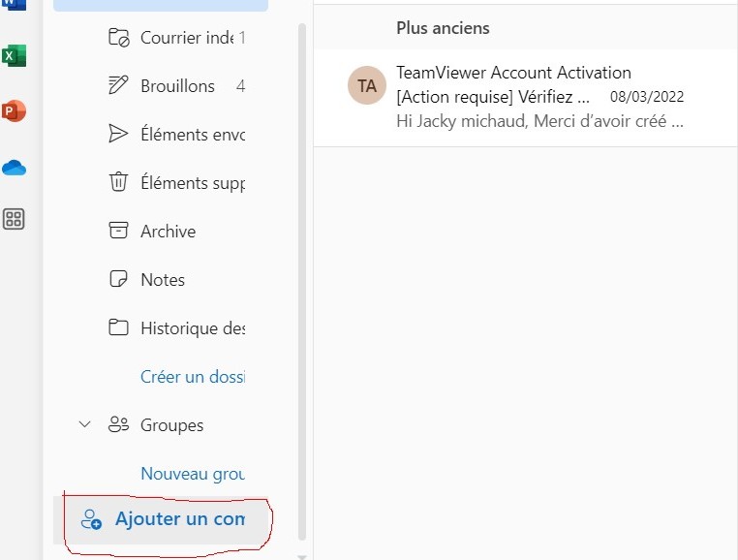Click the Brouillons pencil icon
738x560 pixels.
point(118,86)
